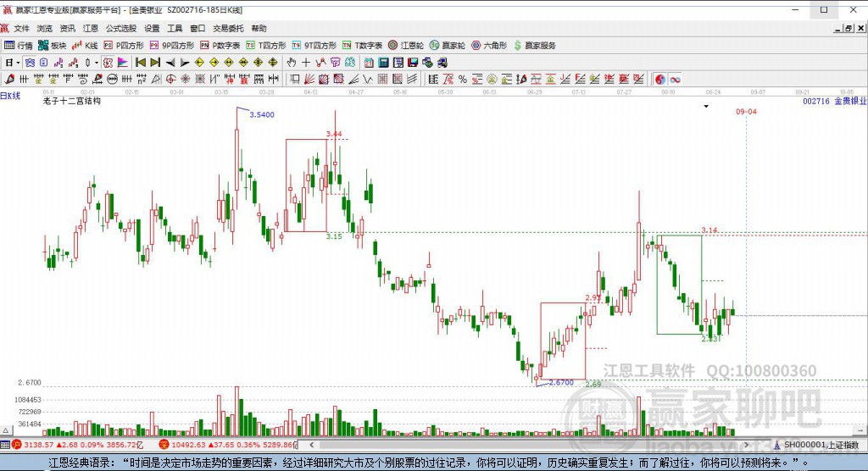Screen dimensions: 868x471
Task: Expand the candlestick style dropdown arrow
Action: coord(96,63)
